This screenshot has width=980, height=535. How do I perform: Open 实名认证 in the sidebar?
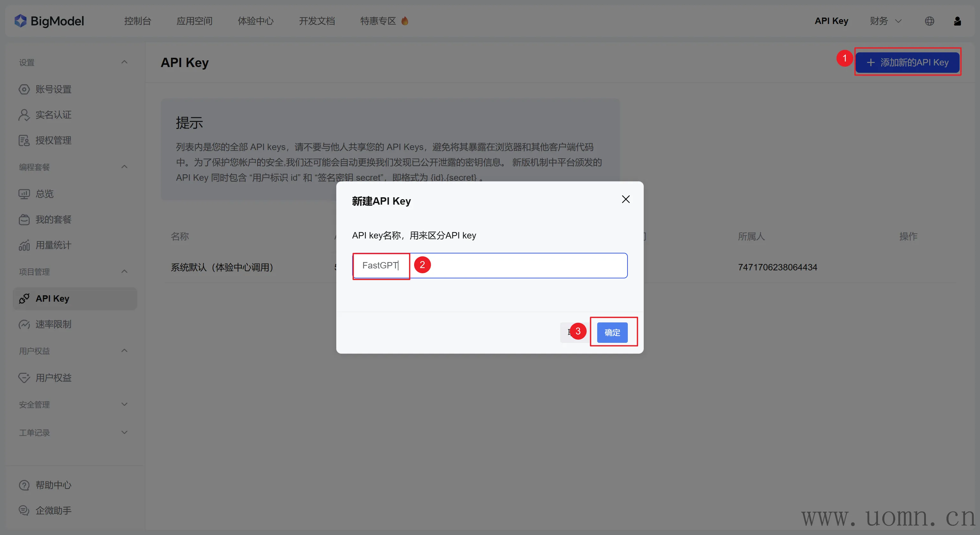coord(53,115)
